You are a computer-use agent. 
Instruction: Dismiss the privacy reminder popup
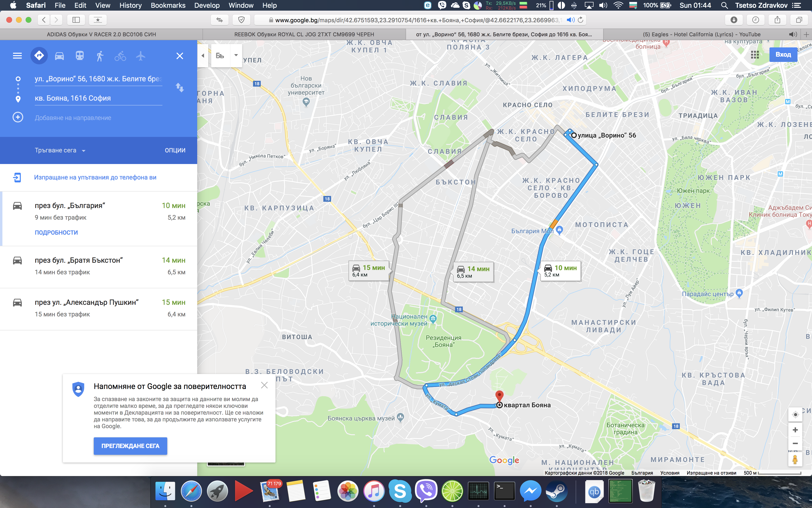264,385
